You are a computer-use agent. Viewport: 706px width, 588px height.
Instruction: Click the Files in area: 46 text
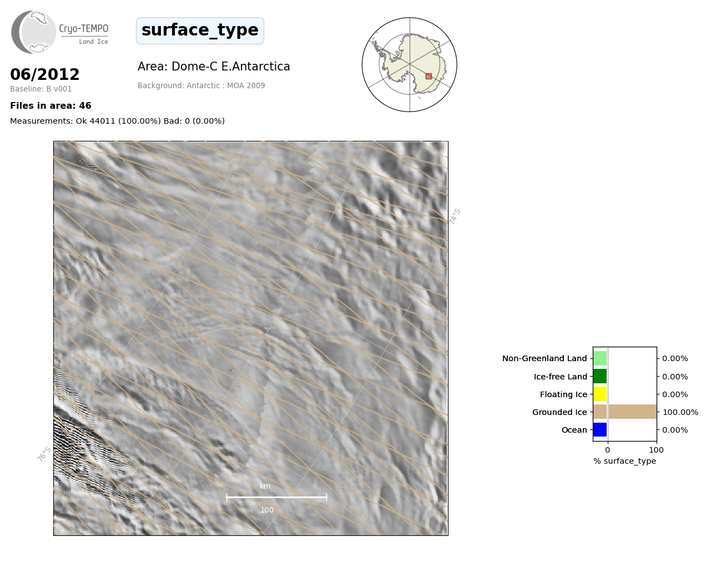[51, 106]
